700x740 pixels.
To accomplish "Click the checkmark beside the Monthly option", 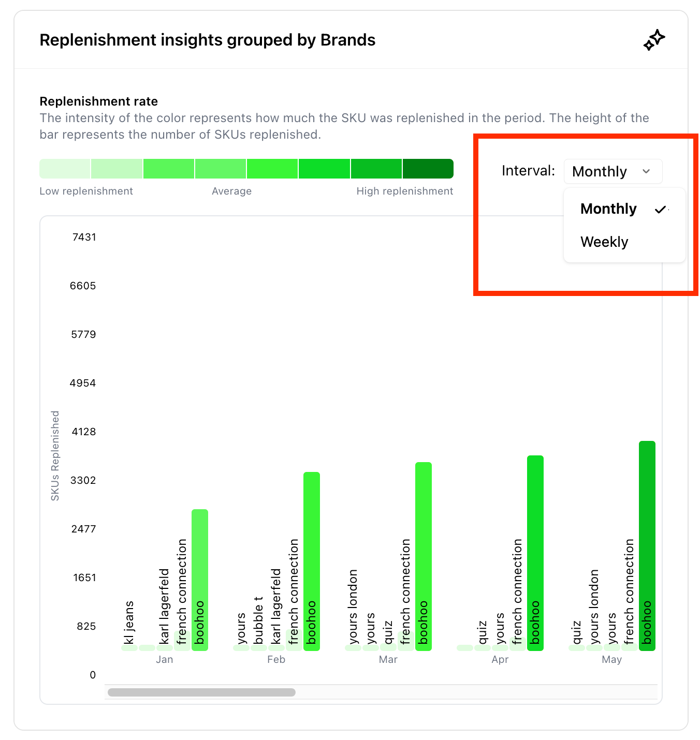I will pyautogui.click(x=661, y=209).
